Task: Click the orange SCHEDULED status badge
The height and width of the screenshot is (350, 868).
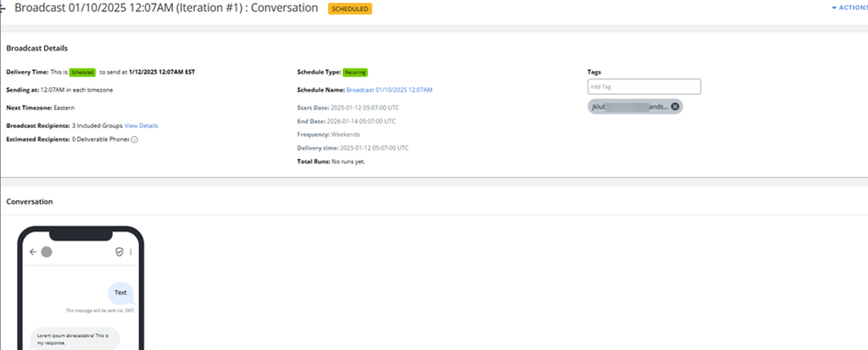Action: click(x=349, y=8)
